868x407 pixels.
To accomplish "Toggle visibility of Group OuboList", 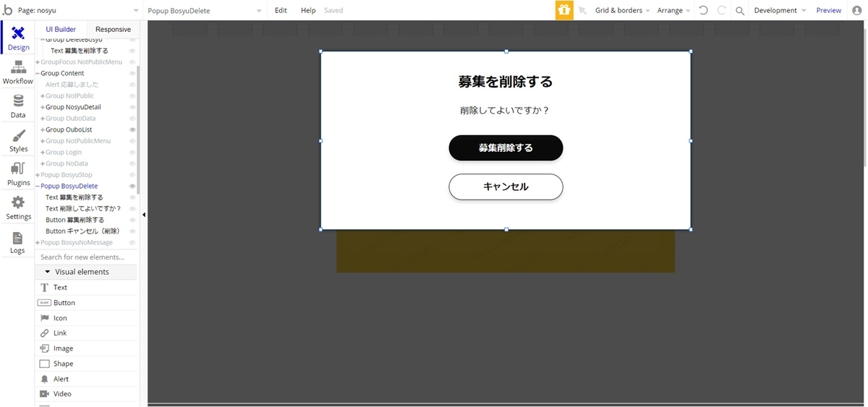I will click(x=132, y=129).
